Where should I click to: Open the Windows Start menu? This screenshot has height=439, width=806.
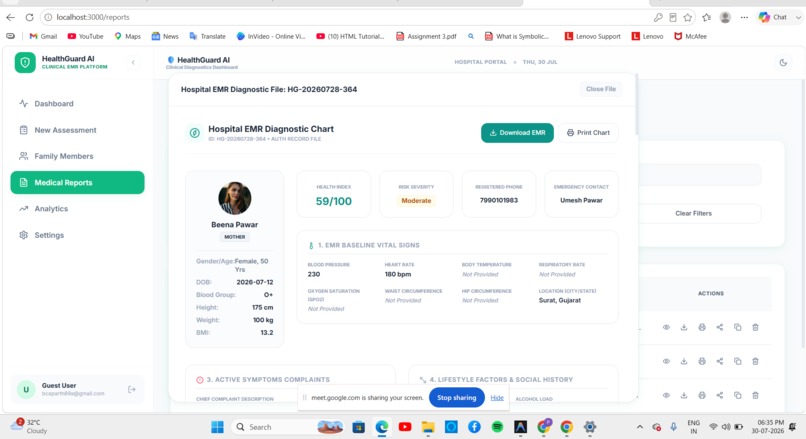click(217, 427)
